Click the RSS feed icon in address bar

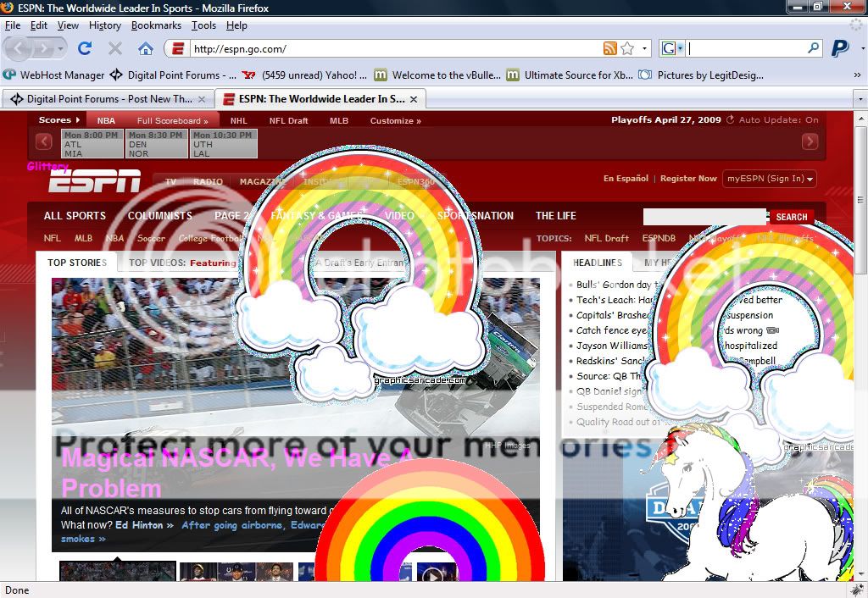pos(609,48)
